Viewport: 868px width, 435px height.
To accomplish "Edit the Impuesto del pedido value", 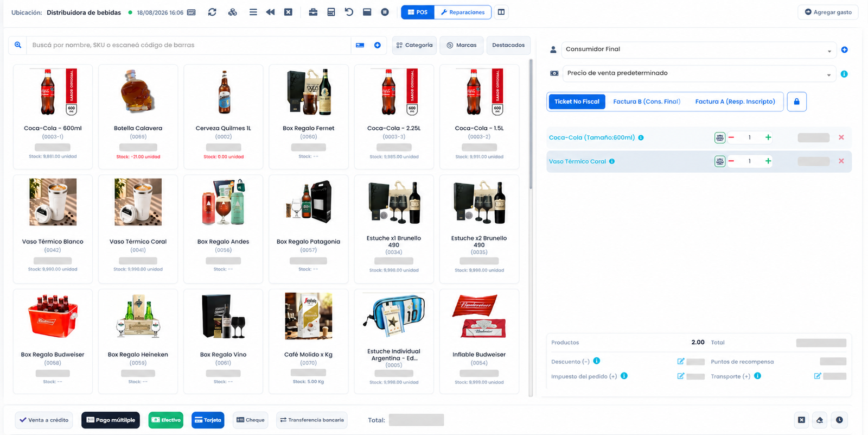I will tap(681, 376).
